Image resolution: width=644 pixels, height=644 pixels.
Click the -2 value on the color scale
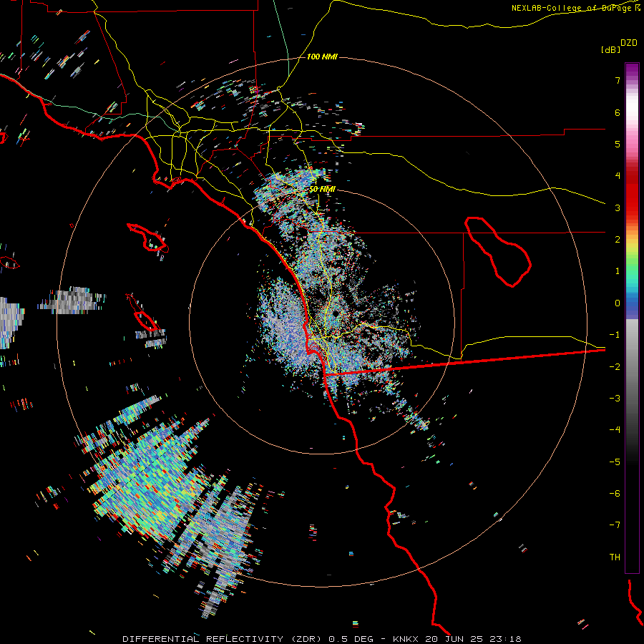pyautogui.click(x=615, y=367)
